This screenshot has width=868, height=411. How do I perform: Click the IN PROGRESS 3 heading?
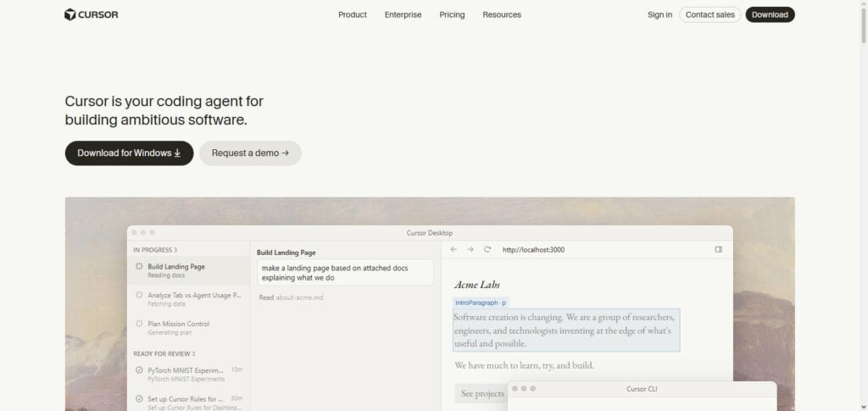point(155,250)
